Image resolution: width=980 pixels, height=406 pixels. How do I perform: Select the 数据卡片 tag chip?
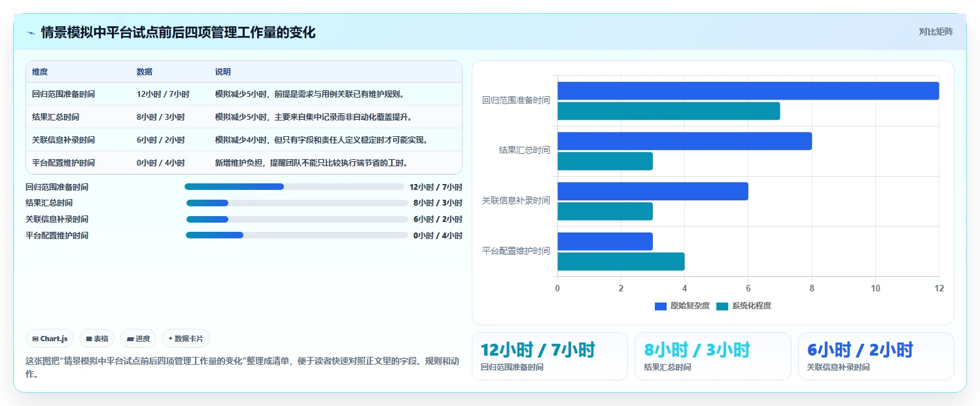pyautogui.click(x=186, y=339)
